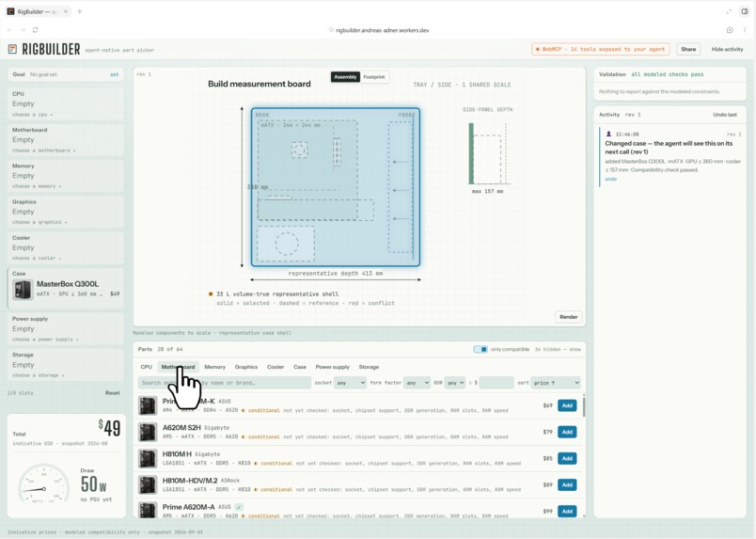Select the Motherboard parts tab

click(x=178, y=367)
